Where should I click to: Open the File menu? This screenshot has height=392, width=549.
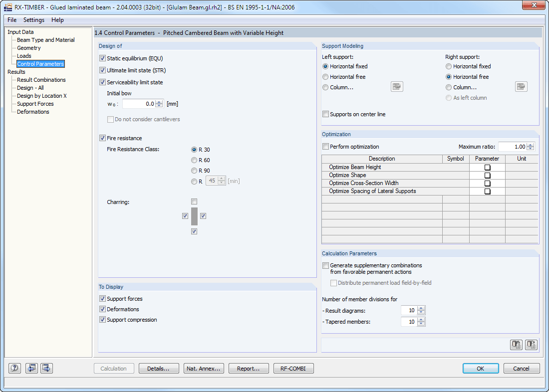11,20
